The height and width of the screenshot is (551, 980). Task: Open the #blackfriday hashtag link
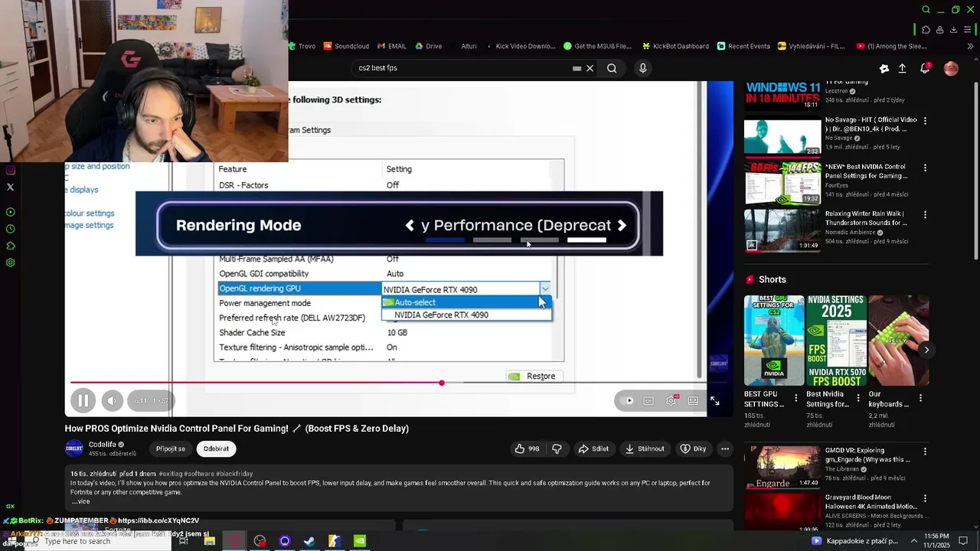point(234,474)
